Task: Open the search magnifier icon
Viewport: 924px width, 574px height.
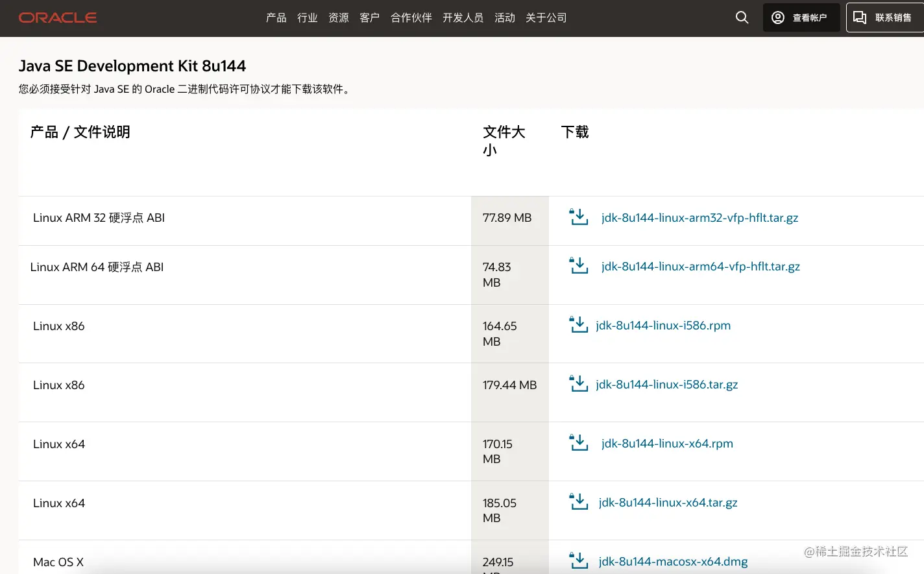Action: (x=742, y=18)
